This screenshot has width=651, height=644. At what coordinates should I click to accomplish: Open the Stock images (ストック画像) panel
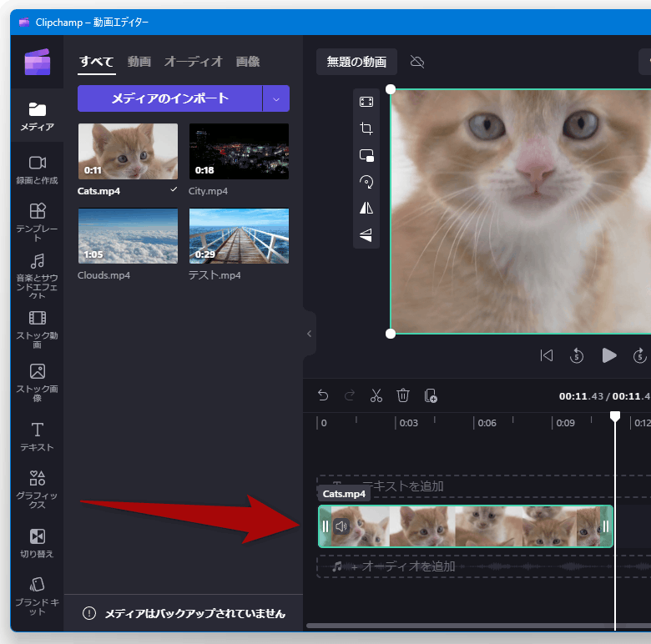[37, 383]
